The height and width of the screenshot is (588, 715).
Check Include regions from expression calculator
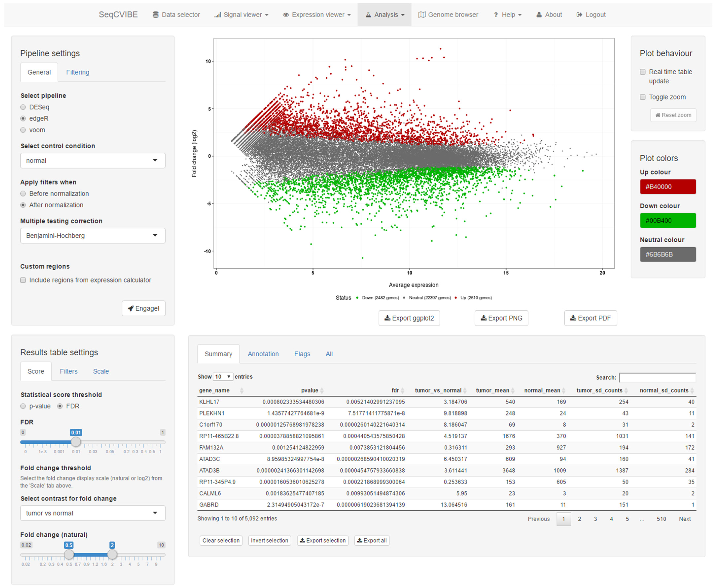(23, 280)
